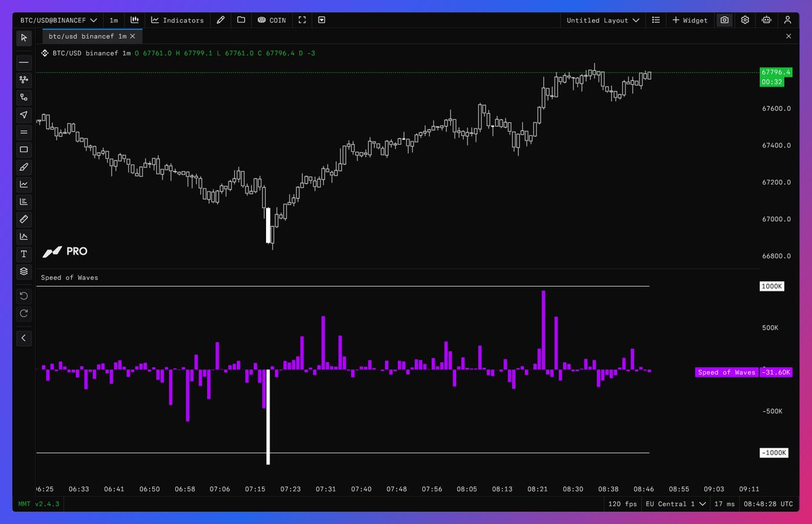Open the folder icon in top bar
The image size is (812, 524).
coord(241,20)
